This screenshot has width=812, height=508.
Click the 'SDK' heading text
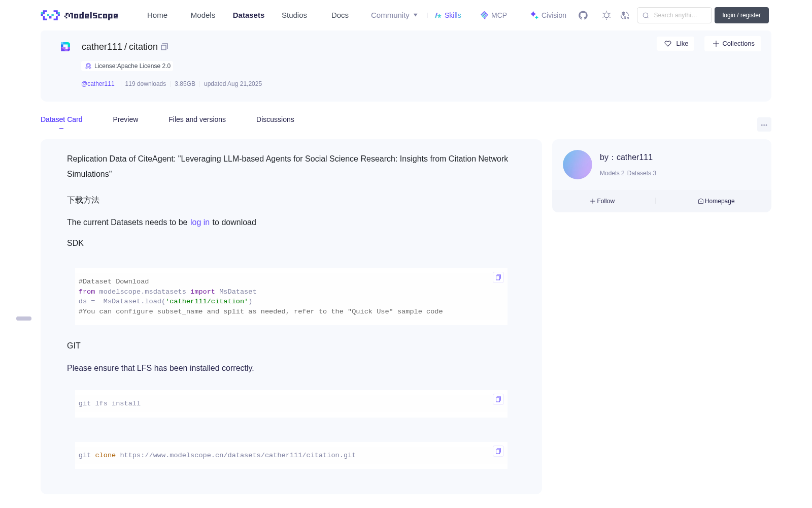point(75,243)
